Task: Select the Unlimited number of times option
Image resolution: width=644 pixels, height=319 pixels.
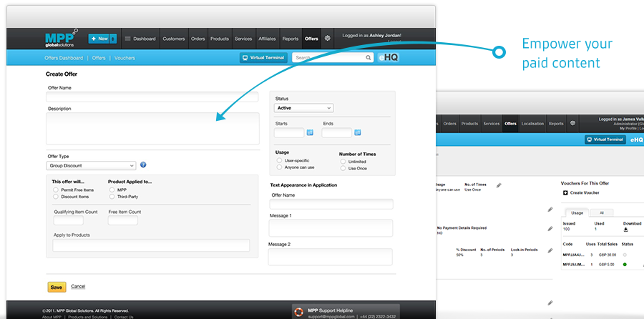Action: pos(343,161)
